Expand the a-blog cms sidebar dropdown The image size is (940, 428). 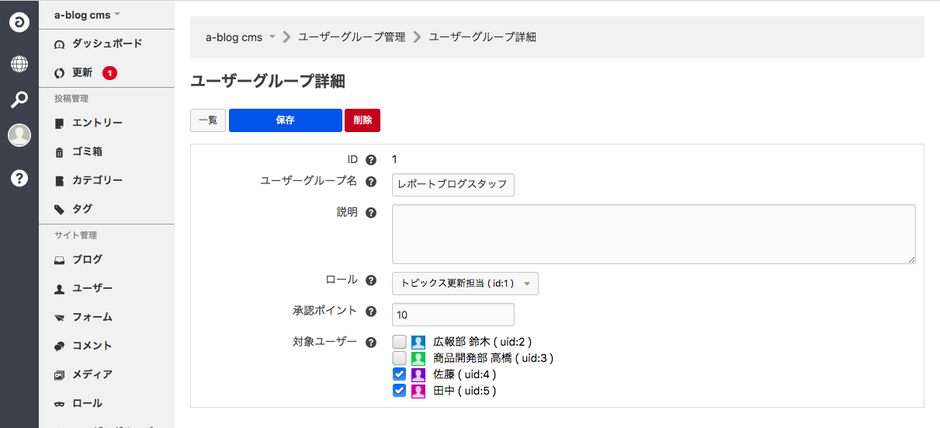click(x=87, y=15)
